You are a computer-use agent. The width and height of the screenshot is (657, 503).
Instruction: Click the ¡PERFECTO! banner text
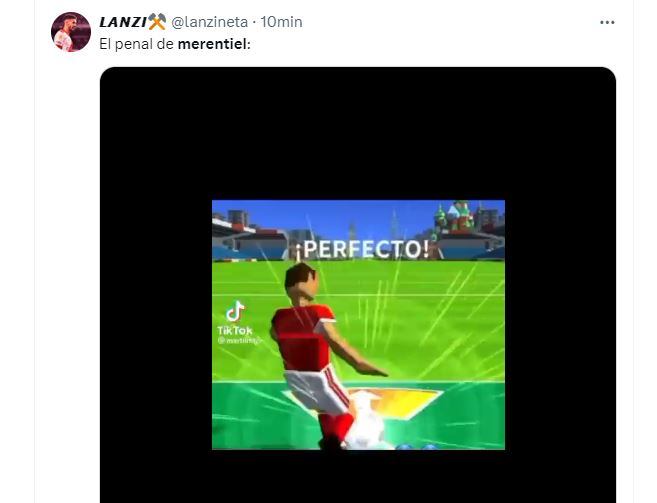[362, 249]
